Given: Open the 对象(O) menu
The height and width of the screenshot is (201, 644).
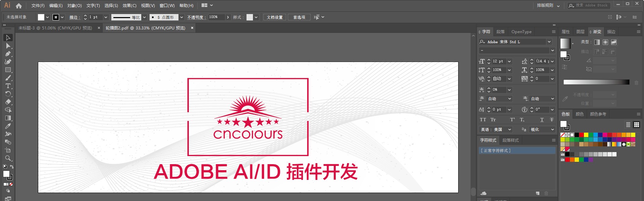Looking at the screenshot, I should coord(74,6).
